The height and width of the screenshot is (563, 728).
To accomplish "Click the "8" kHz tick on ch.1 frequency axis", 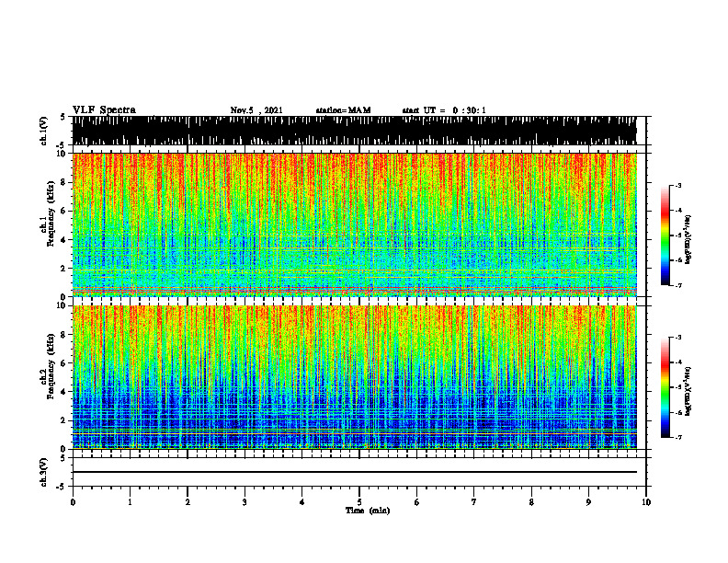I will tap(64, 182).
